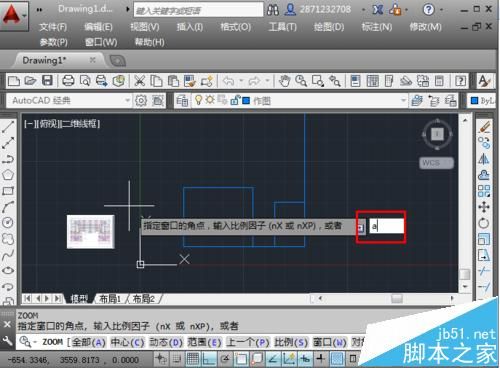Pick the Polygon tool
The width and height of the screenshot is (500, 368).
pyautogui.click(x=8, y=175)
